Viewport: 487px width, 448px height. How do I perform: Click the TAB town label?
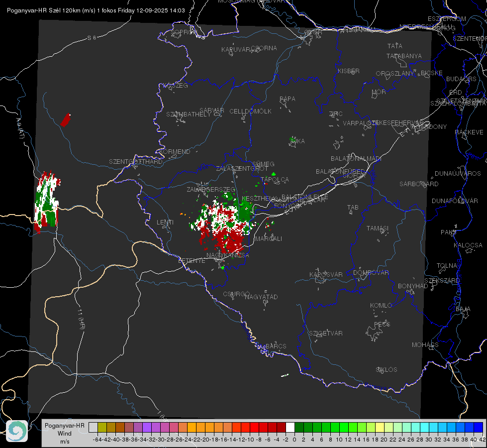353,208
